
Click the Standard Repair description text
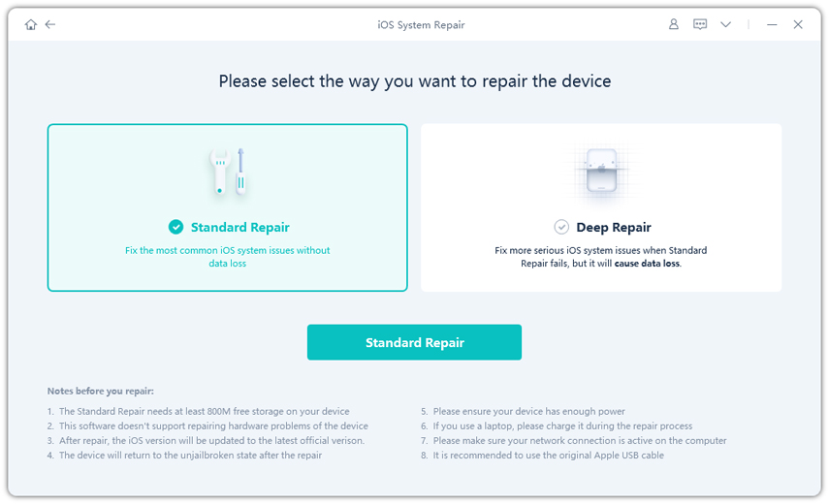tap(228, 257)
